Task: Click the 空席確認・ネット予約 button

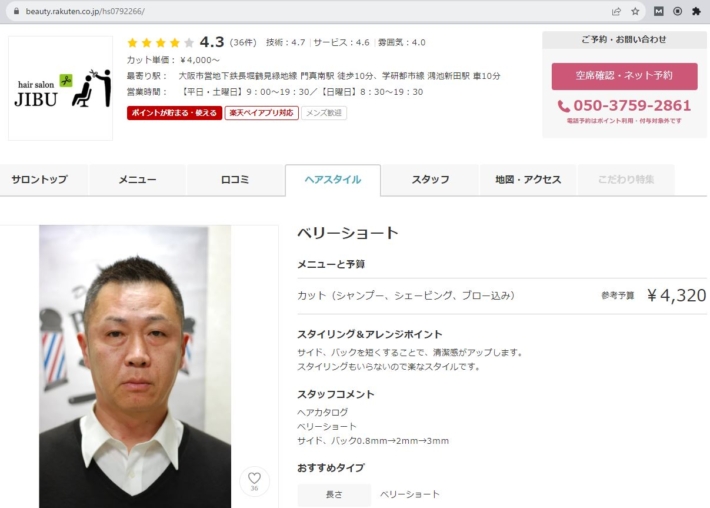Action: 624,76
